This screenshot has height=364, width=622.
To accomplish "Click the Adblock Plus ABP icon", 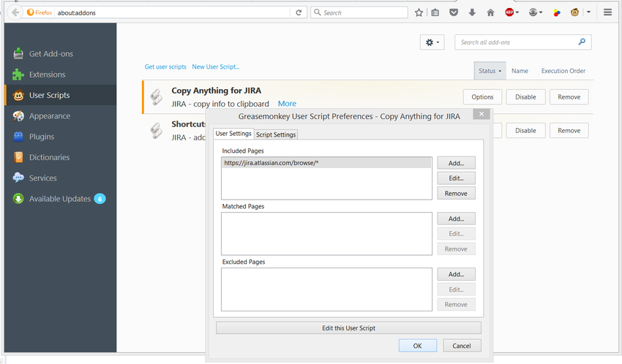I will (509, 12).
